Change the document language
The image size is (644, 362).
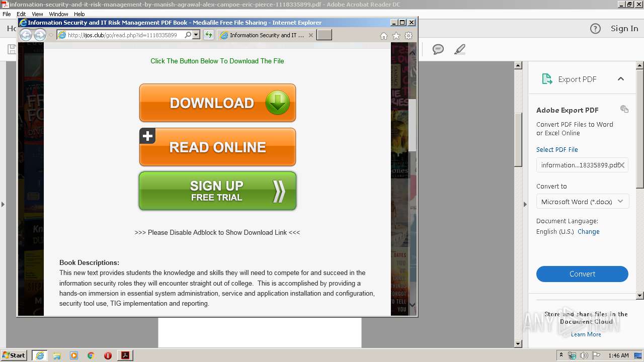(588, 232)
